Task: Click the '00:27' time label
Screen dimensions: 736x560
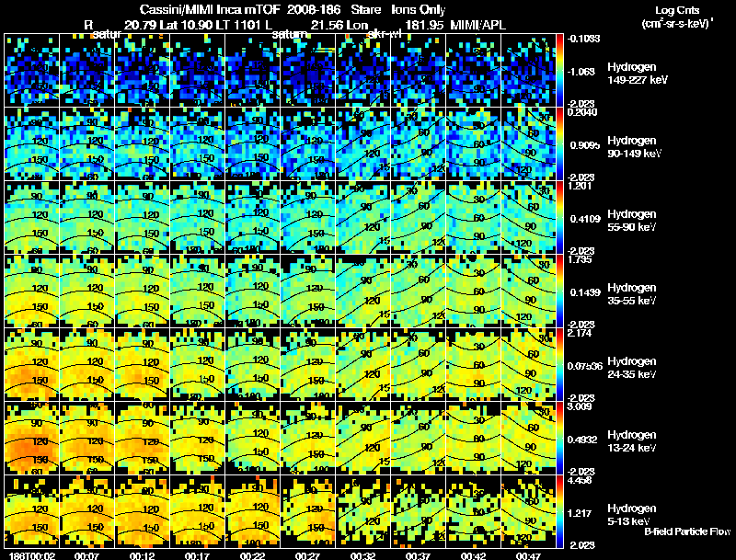Action: (x=308, y=555)
